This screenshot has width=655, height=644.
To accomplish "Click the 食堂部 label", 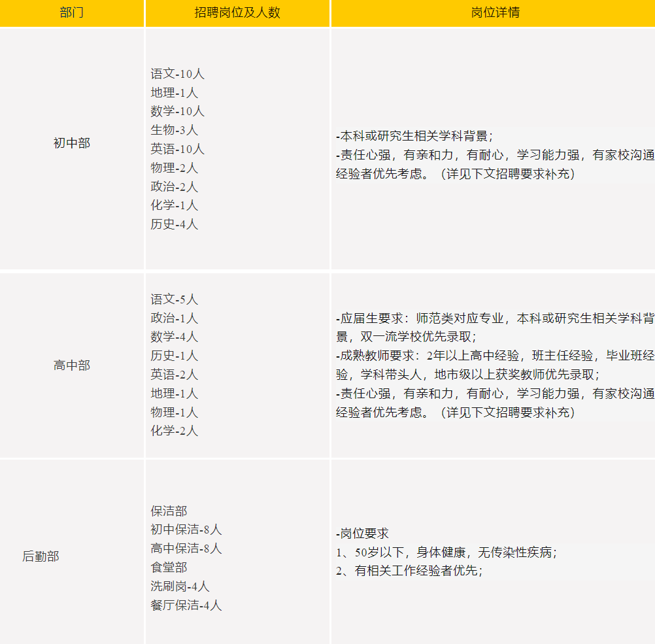I will [169, 568].
